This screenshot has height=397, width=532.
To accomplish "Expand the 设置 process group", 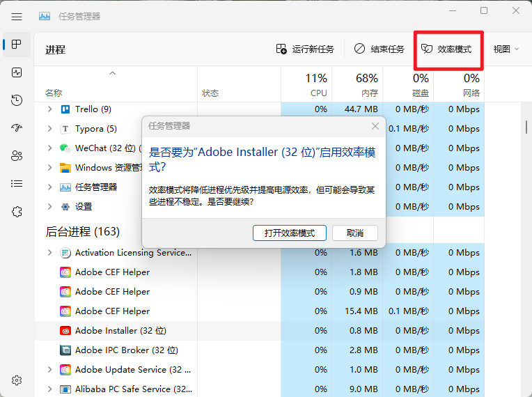I will coord(50,207).
